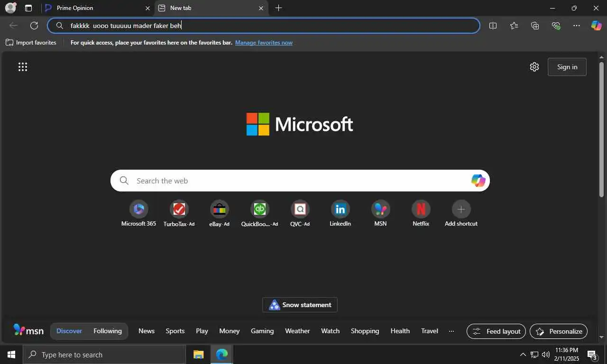Open the browser profile avatar
This screenshot has height=364, width=607.
[10, 8]
